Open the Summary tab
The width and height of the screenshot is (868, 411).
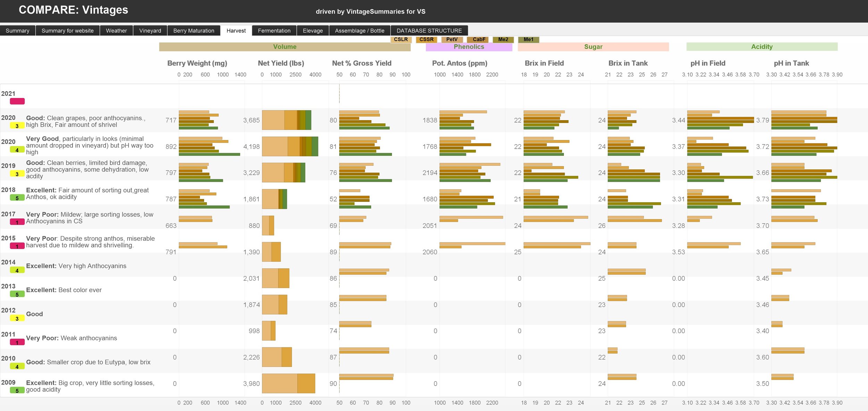coord(17,31)
